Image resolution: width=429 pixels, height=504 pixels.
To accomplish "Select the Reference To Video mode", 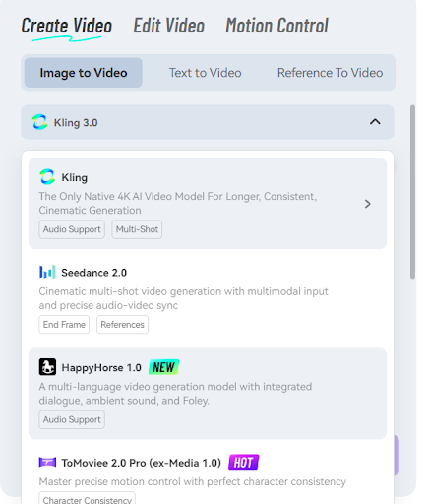I will pos(330,73).
